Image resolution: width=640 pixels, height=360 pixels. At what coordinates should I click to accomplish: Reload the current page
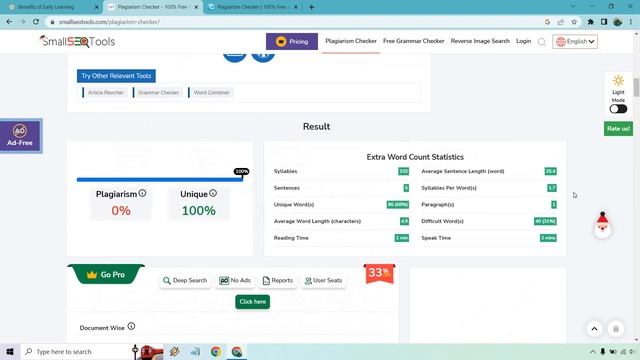pyautogui.click(x=36, y=22)
